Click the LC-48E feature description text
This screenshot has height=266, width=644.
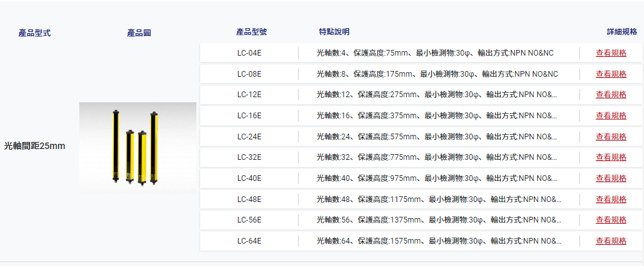tap(439, 199)
